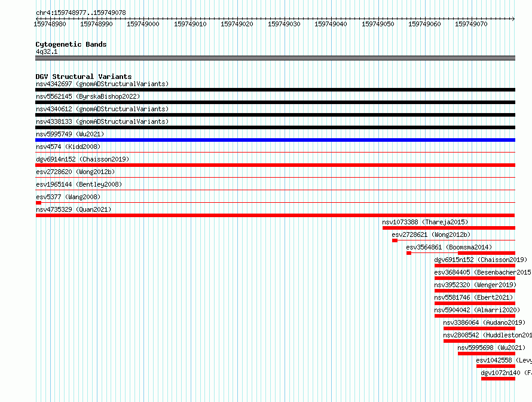Image resolution: width=532 pixels, height=402 pixels.
Task: Click nsv2808542 (Huddleston) label
Action: coord(488,335)
